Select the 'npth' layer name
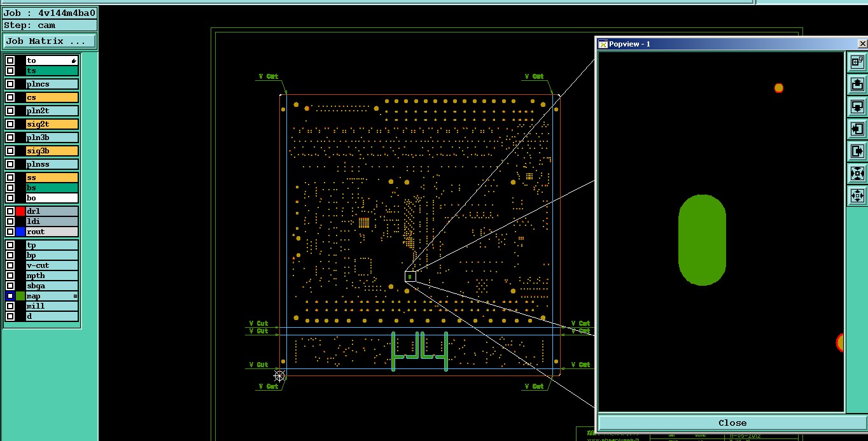The image size is (868, 441). click(52, 276)
